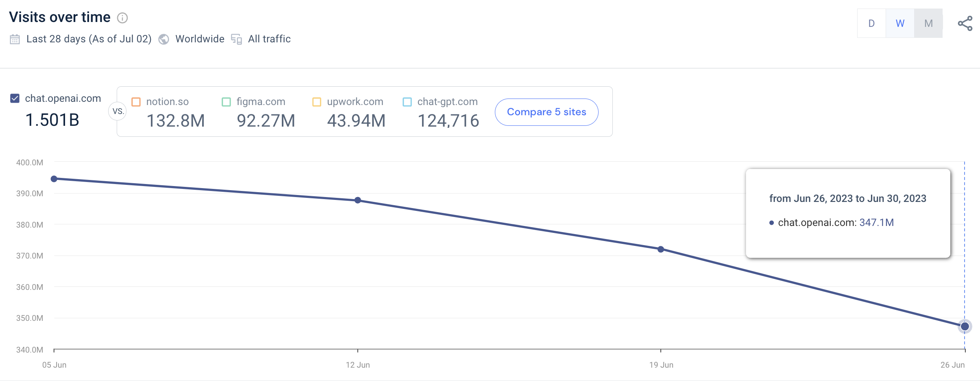Click the Compare 5 sites button

tap(547, 112)
